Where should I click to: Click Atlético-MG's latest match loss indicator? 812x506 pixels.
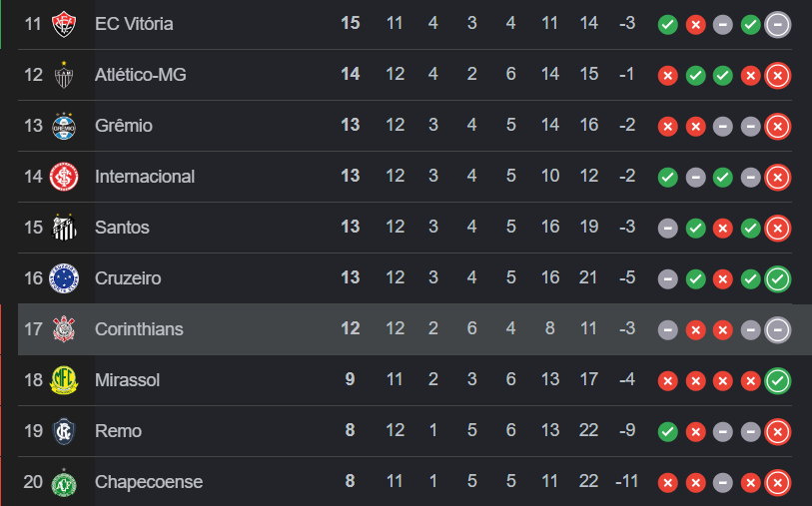pyautogui.click(x=778, y=75)
